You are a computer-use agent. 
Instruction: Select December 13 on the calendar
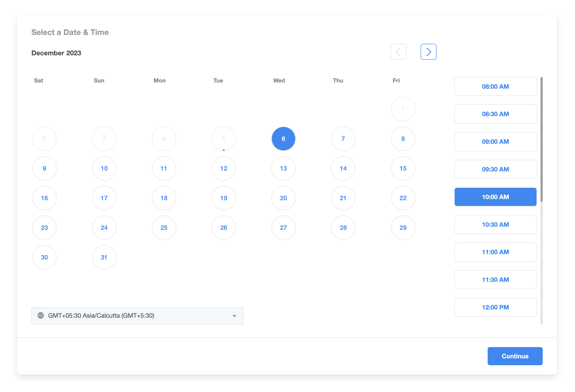tap(283, 168)
